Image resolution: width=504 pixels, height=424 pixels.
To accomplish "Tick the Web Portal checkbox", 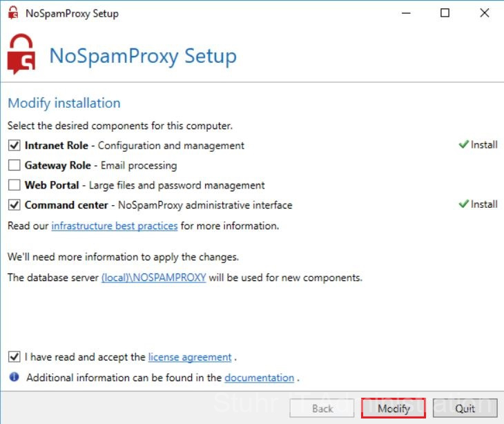I will coord(14,185).
